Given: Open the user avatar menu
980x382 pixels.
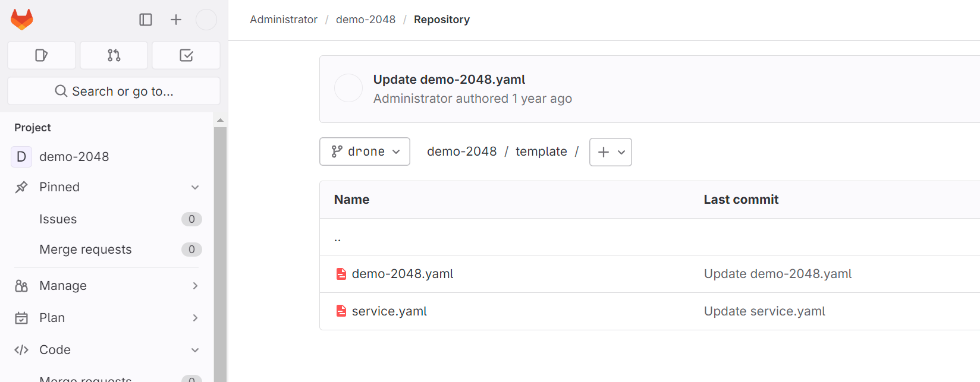Looking at the screenshot, I should [206, 20].
